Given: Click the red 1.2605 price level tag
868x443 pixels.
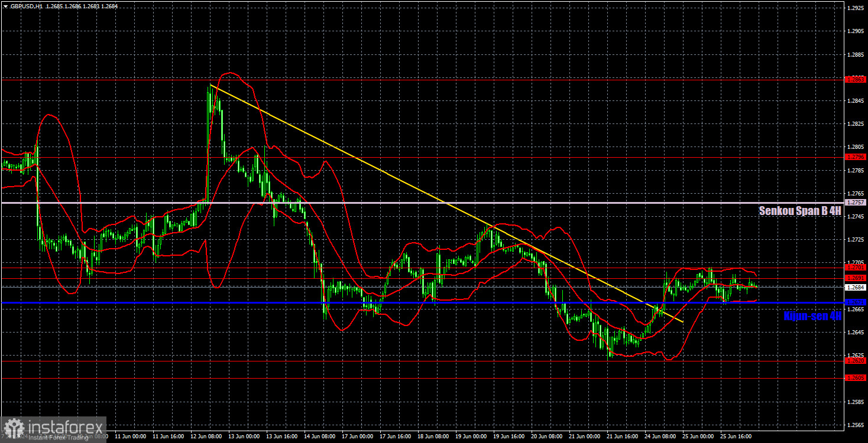Looking at the screenshot, I should 856,378.
